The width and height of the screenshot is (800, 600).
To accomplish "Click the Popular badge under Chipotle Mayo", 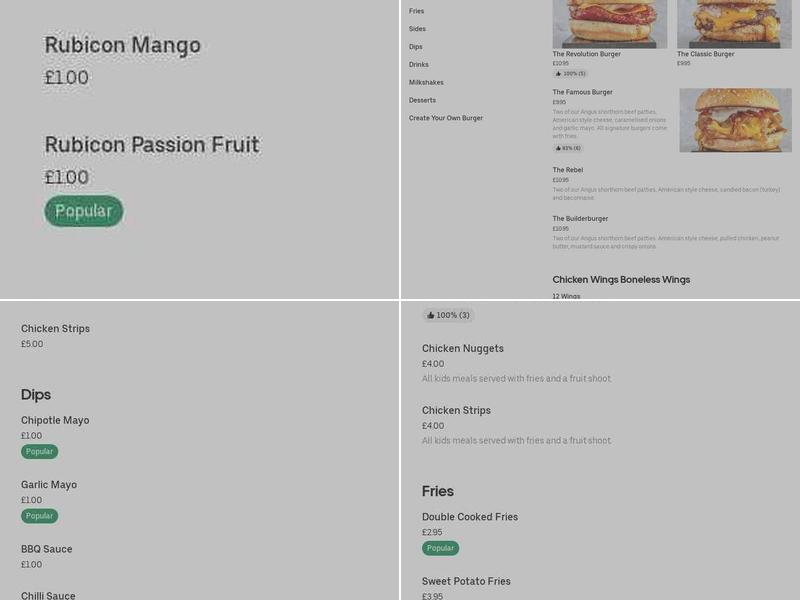I will click(x=39, y=451).
